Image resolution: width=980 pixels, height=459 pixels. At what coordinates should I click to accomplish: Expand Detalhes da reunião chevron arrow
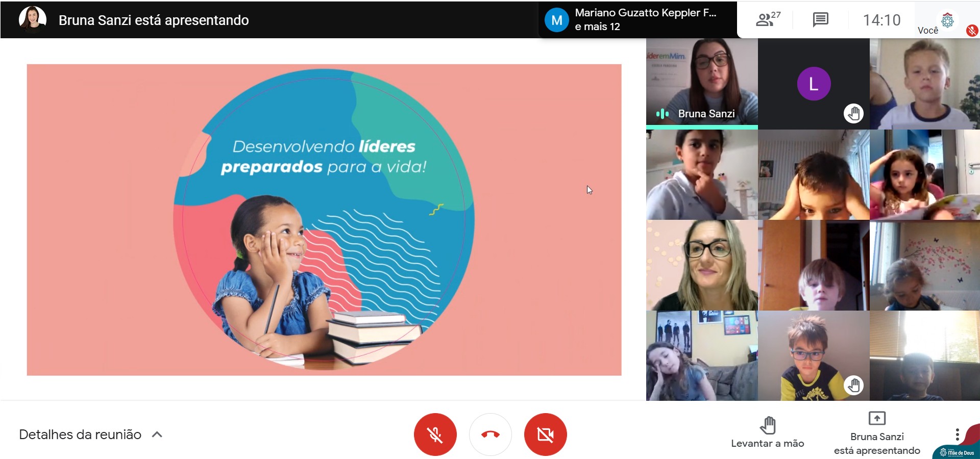click(x=157, y=435)
